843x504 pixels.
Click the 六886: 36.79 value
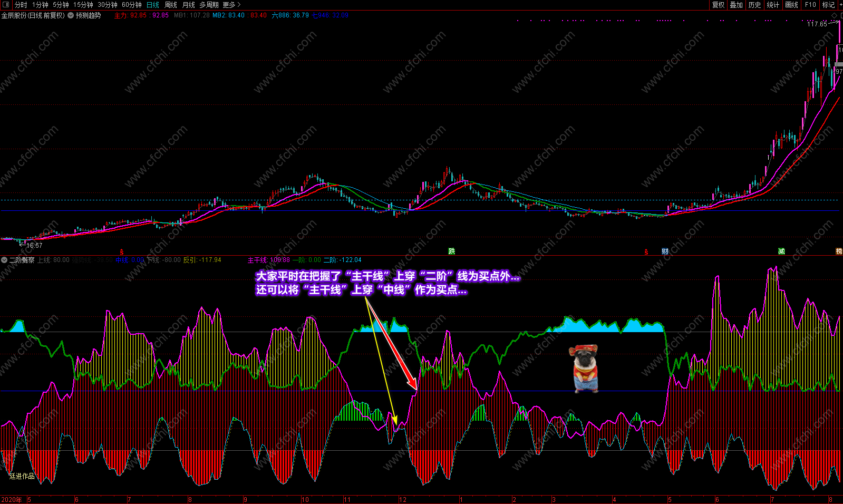[290, 15]
